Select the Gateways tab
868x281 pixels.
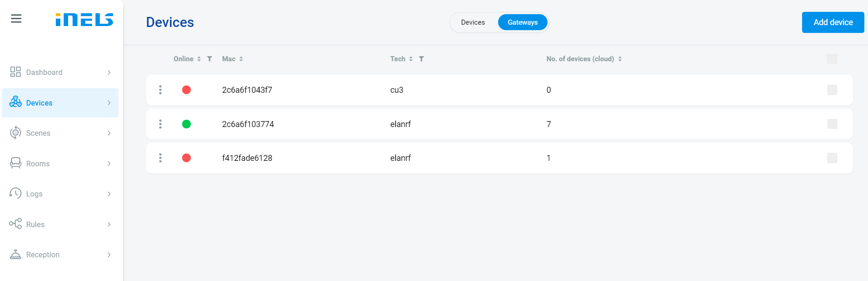(x=523, y=22)
